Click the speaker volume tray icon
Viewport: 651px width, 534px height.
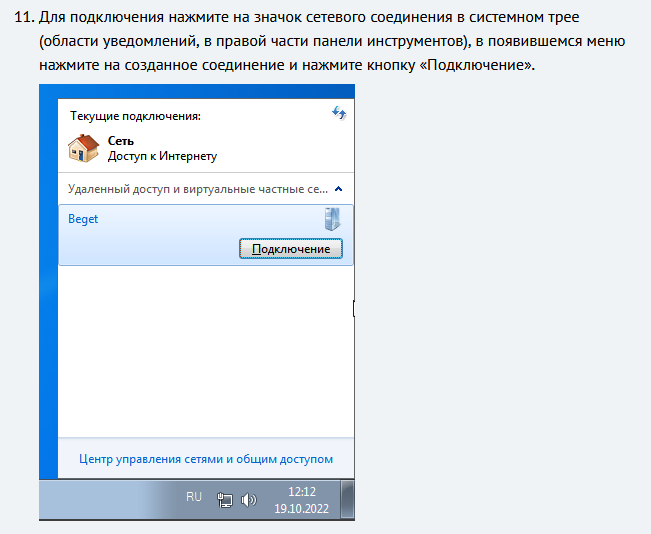[248, 500]
